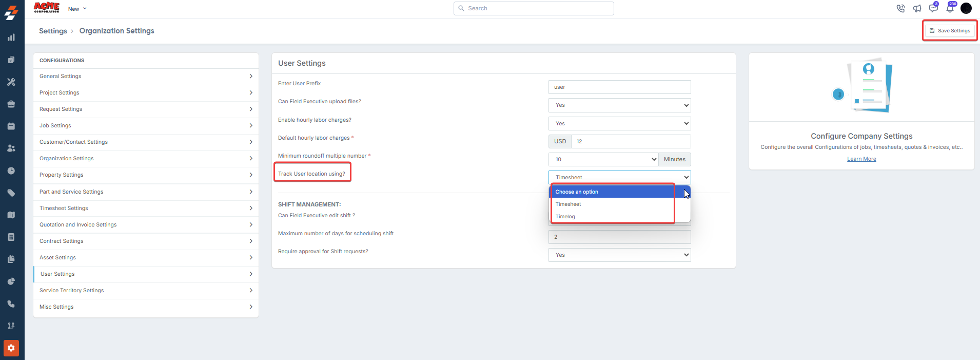The width and height of the screenshot is (980, 360).
Task: Click the Configure Company Settings illustration
Action: [862, 85]
